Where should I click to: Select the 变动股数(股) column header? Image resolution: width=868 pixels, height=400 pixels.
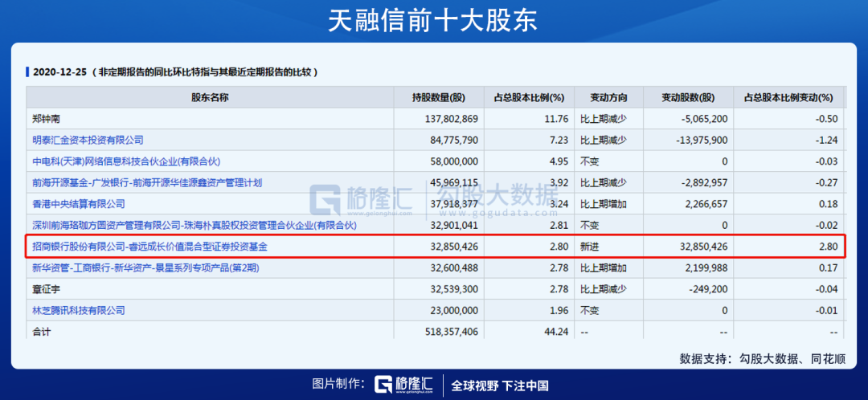[688, 97]
